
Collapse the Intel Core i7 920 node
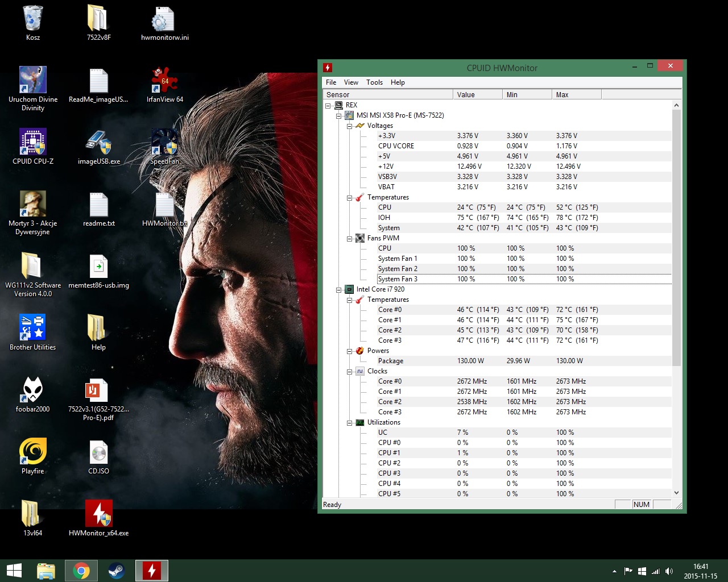[x=339, y=289]
